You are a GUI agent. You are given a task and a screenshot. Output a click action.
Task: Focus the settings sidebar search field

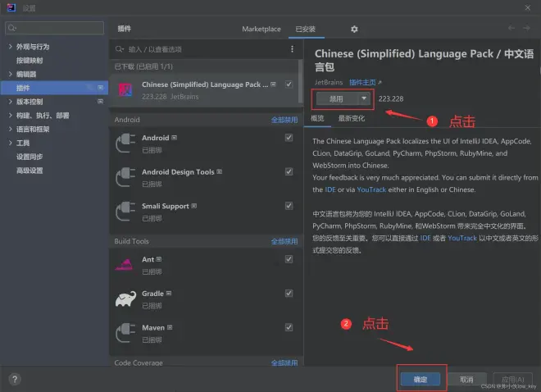pyautogui.click(x=55, y=28)
